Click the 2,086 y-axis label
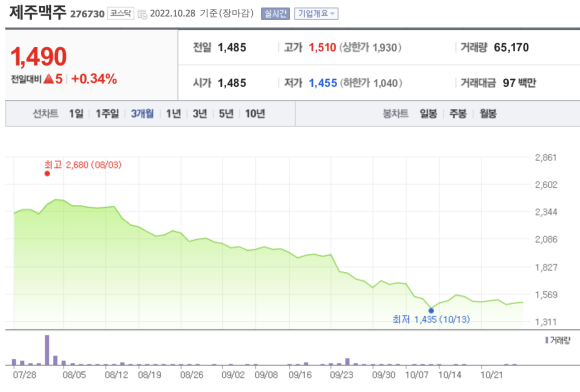 tap(546, 240)
